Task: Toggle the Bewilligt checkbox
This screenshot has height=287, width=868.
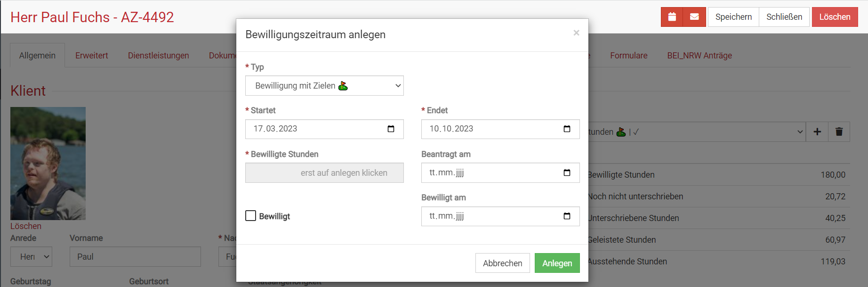Action: coord(251,216)
